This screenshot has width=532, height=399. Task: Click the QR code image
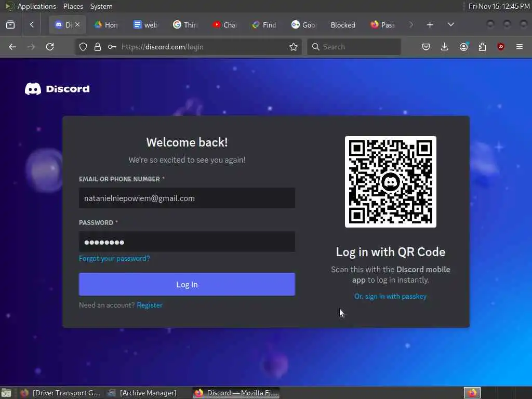[391, 182]
